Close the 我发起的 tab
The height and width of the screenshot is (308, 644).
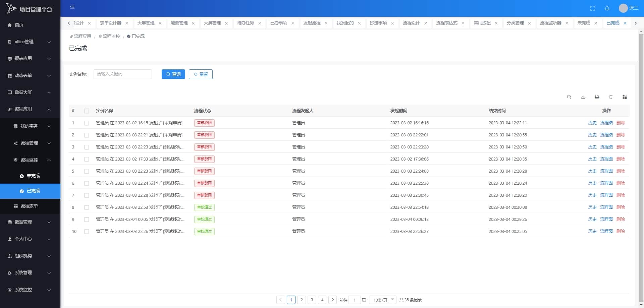(359, 23)
